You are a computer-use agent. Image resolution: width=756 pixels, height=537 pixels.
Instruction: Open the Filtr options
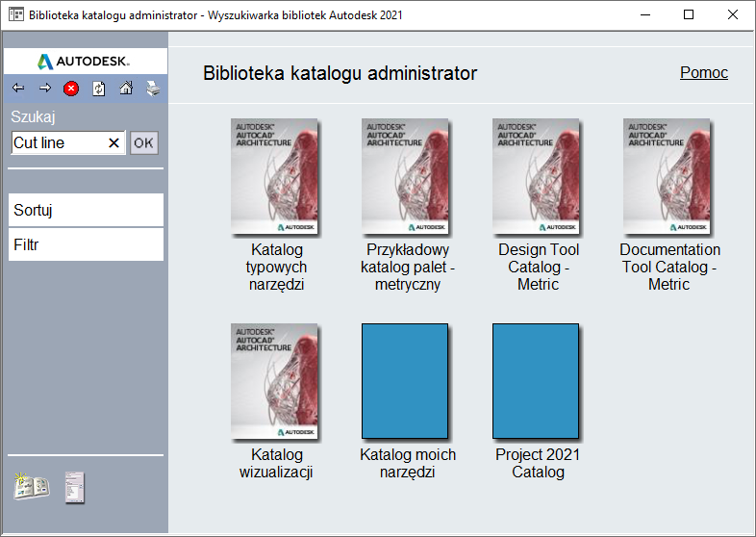point(86,244)
